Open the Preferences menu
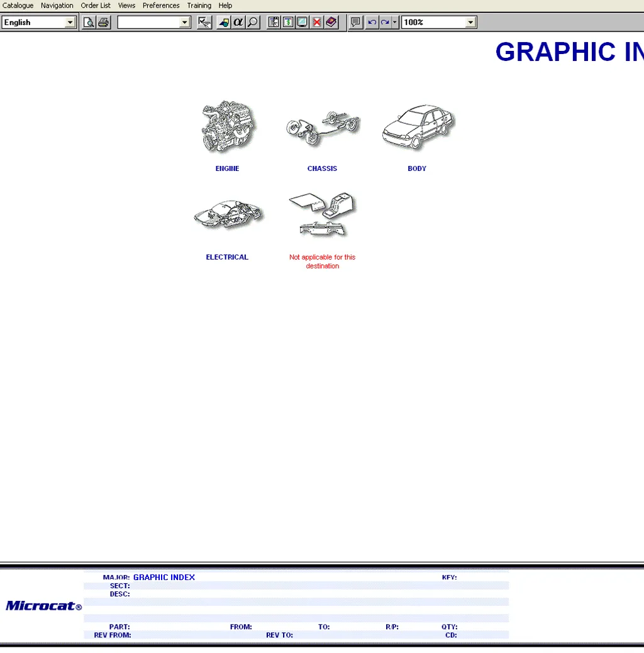644x653 pixels. [x=161, y=6]
